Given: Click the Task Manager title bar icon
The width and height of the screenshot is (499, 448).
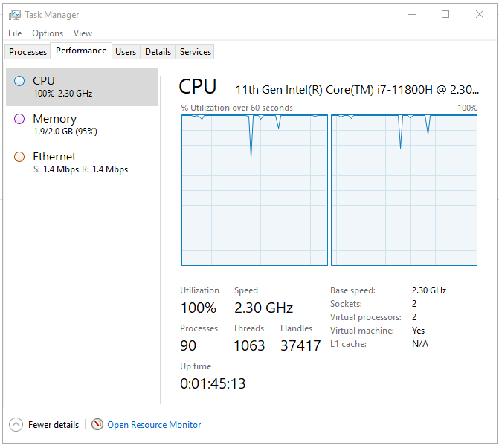Looking at the screenshot, I should [x=14, y=14].
